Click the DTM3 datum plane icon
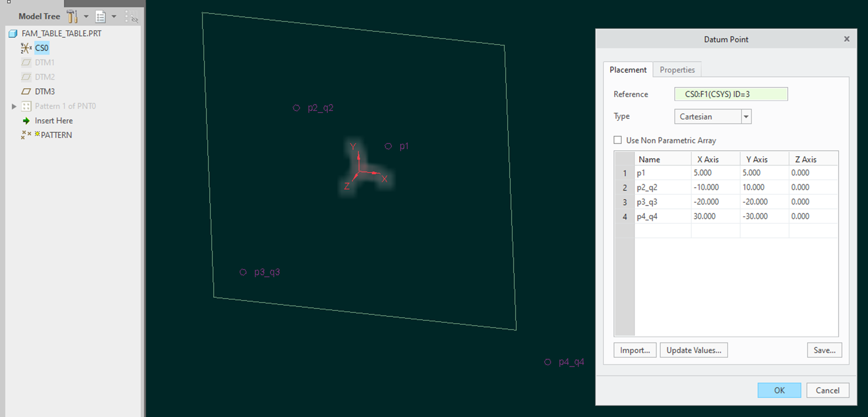 (26, 91)
